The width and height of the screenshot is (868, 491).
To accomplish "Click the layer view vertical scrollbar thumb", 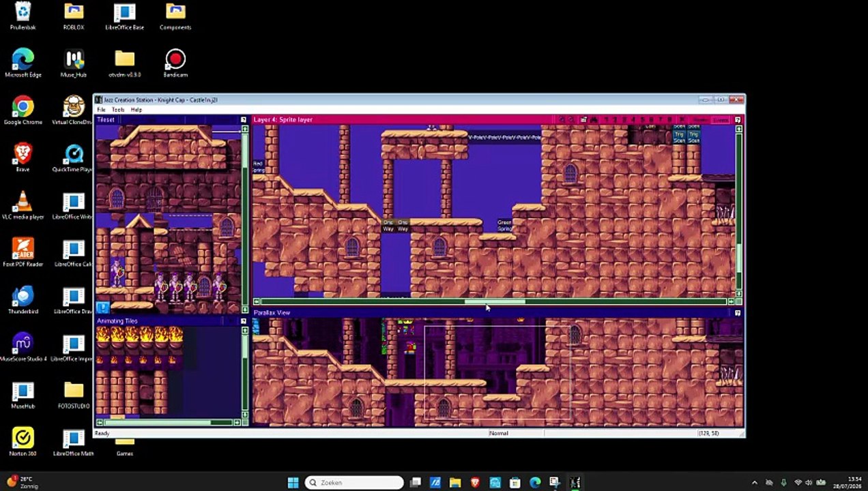I will pyautogui.click(x=738, y=257).
